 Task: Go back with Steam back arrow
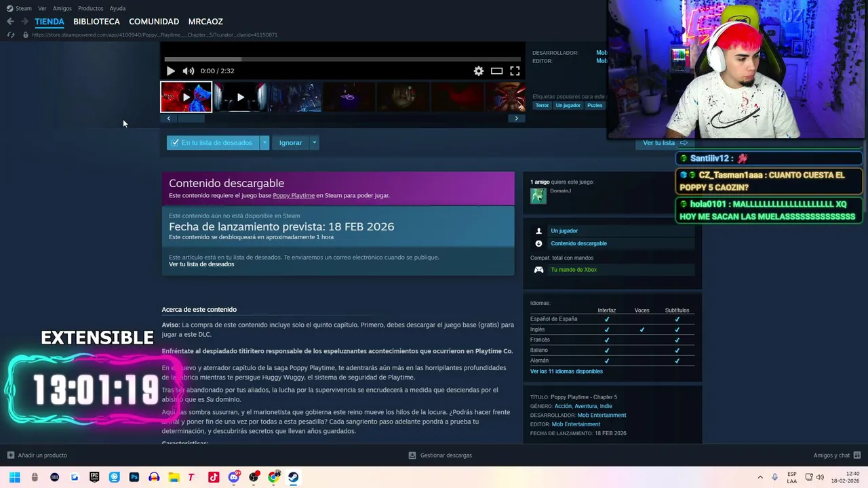click(10, 22)
